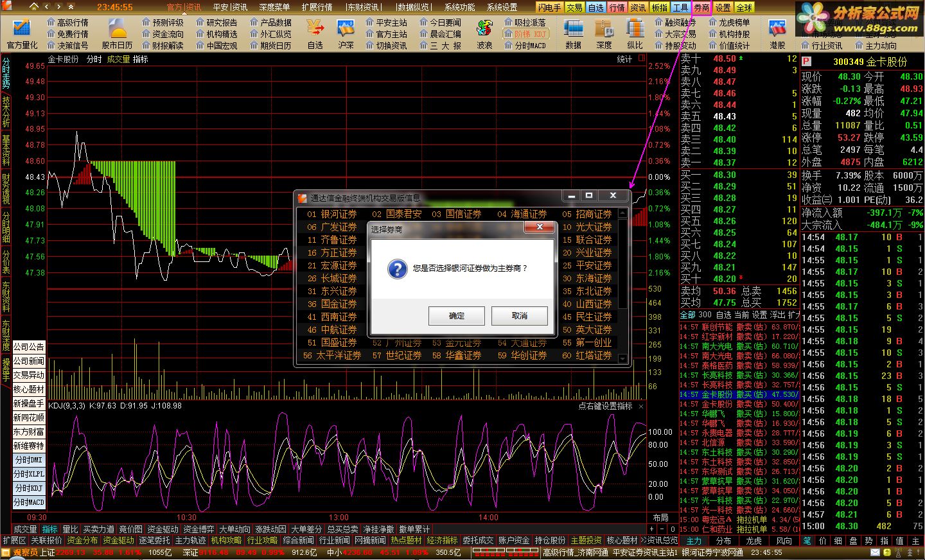925x560 pixels.
Task: Toggle the 分时MACD side button
Action: (x=29, y=502)
